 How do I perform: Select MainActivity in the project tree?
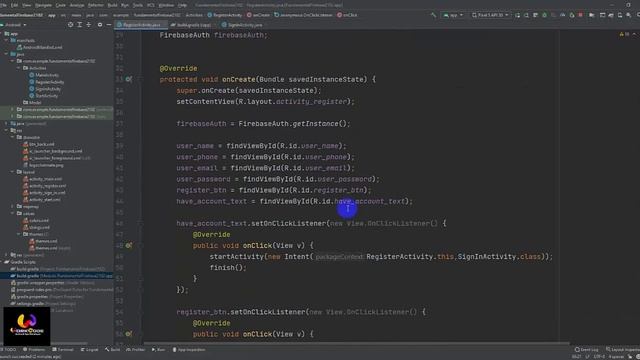(44, 75)
